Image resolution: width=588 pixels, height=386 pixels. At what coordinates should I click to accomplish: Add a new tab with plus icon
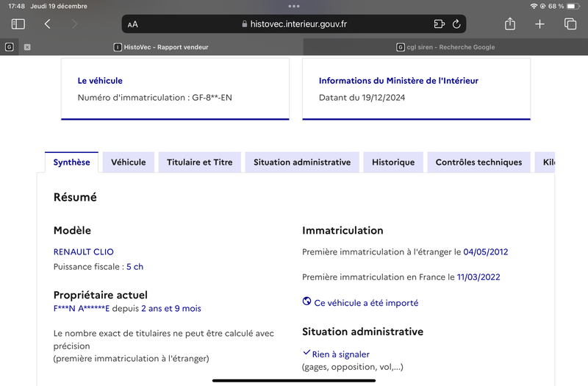click(539, 24)
